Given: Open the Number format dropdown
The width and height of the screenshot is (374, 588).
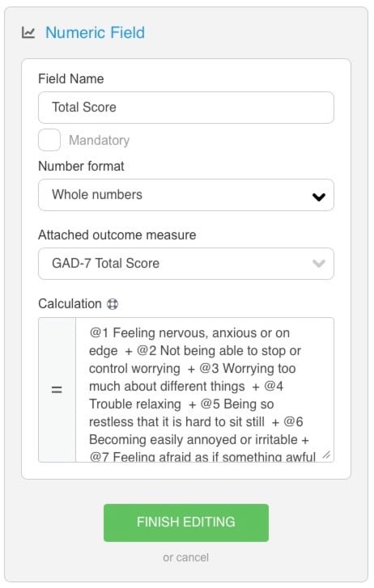Looking at the screenshot, I should pos(186,195).
